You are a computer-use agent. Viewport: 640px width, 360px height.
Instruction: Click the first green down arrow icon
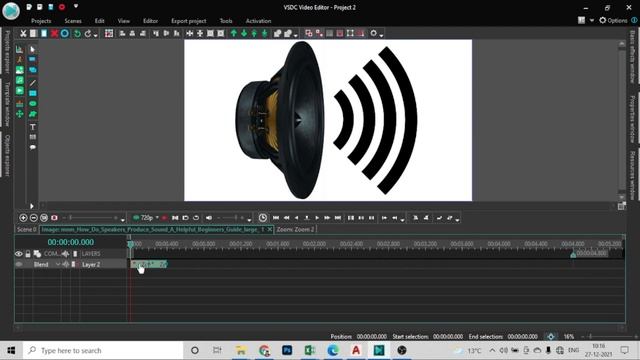[244, 33]
